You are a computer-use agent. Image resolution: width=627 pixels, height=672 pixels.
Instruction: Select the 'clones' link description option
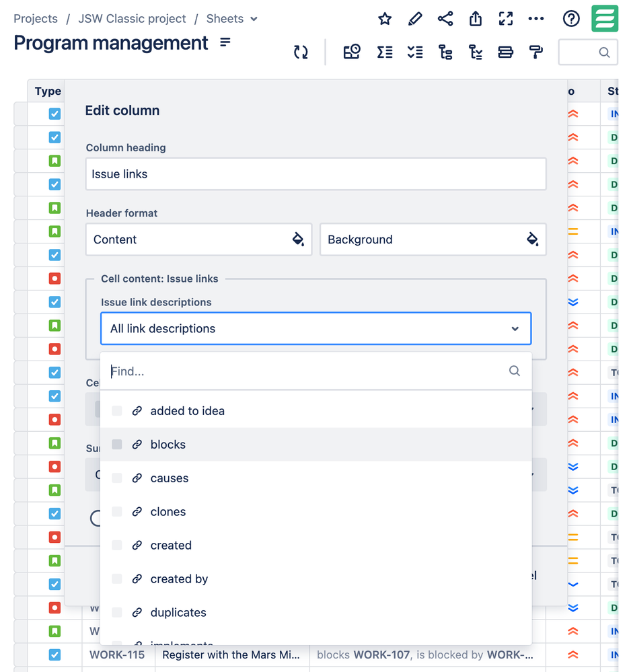pyautogui.click(x=316, y=512)
